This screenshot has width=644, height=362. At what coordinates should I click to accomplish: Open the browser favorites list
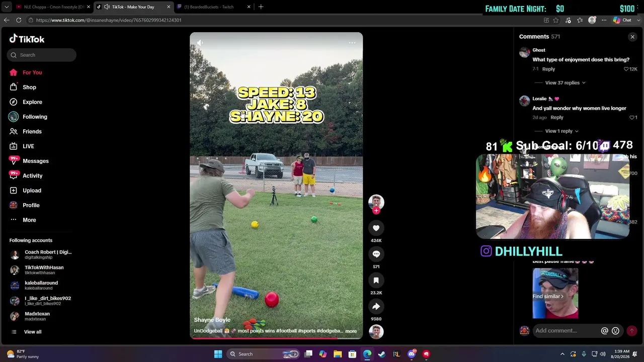(580, 20)
